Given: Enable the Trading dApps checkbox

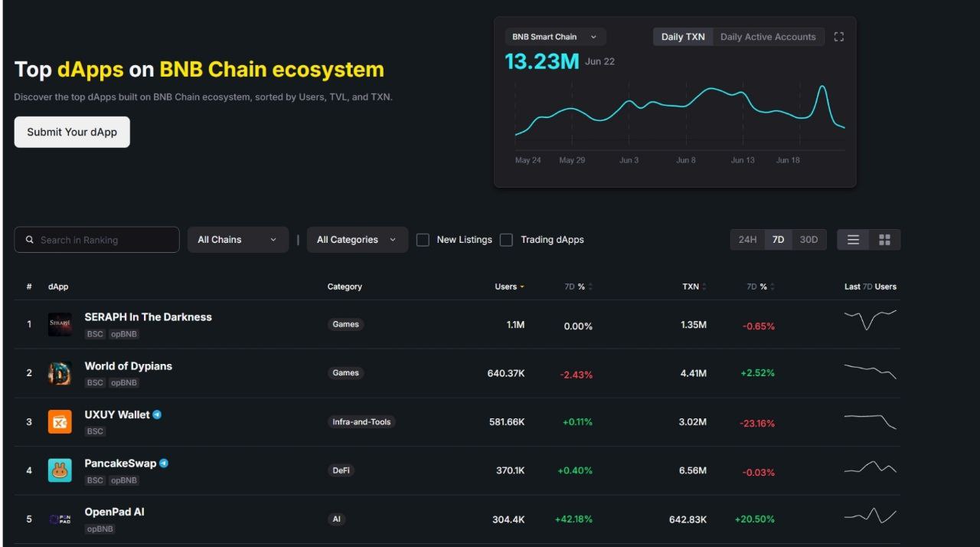Looking at the screenshot, I should point(506,240).
